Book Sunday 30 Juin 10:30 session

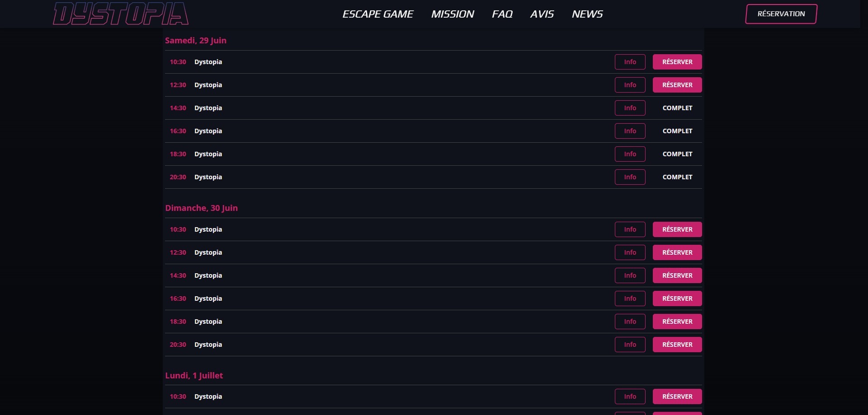[x=677, y=229]
